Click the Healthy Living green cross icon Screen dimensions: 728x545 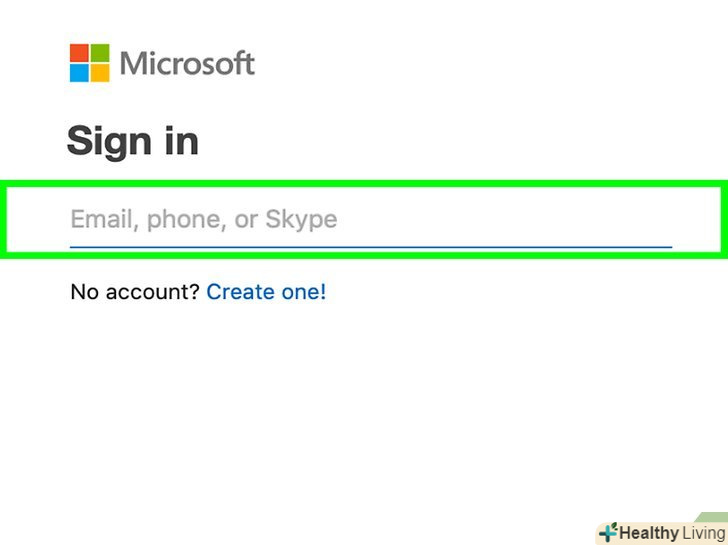coord(607,532)
